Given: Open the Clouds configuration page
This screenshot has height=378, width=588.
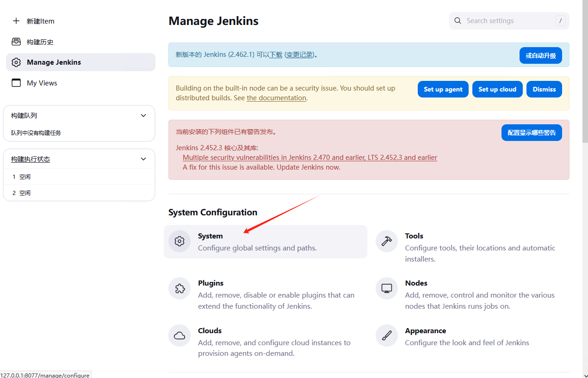Looking at the screenshot, I should [266, 342].
